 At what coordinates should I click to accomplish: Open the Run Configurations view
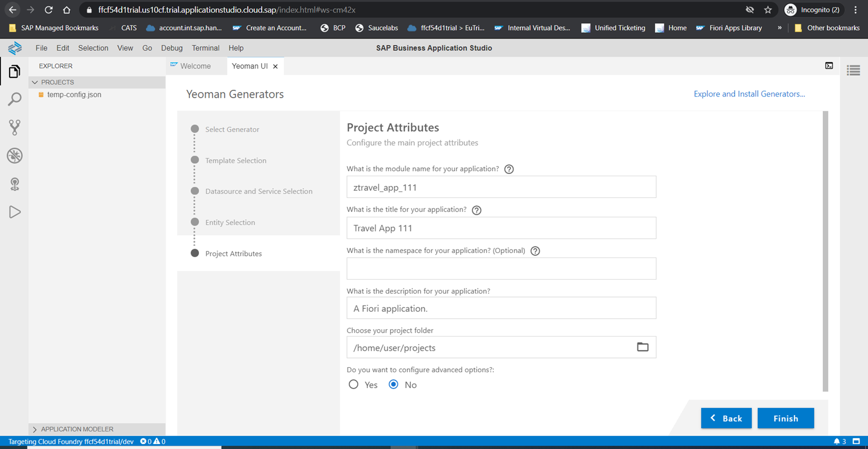(x=14, y=184)
